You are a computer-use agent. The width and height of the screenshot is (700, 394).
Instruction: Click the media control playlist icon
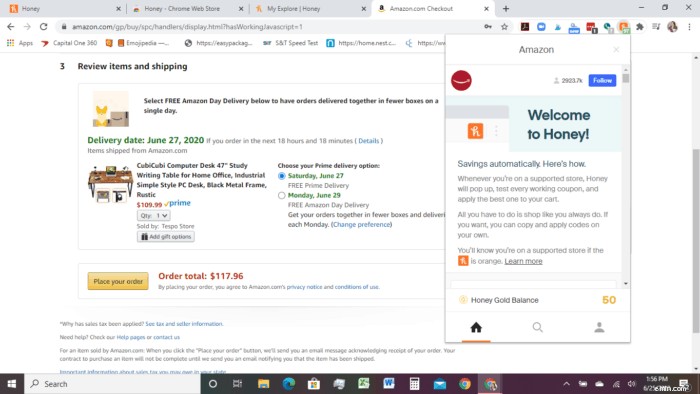(x=656, y=27)
